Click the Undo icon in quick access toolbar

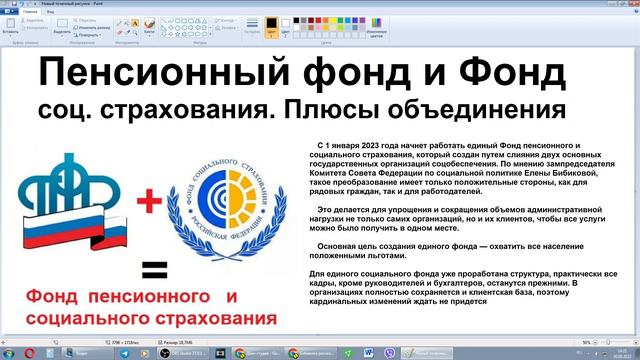(x=21, y=4)
